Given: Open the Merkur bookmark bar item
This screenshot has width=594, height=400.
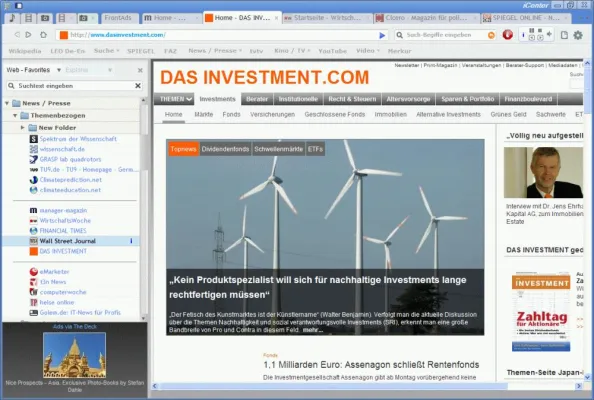Looking at the screenshot, I should (x=399, y=51).
